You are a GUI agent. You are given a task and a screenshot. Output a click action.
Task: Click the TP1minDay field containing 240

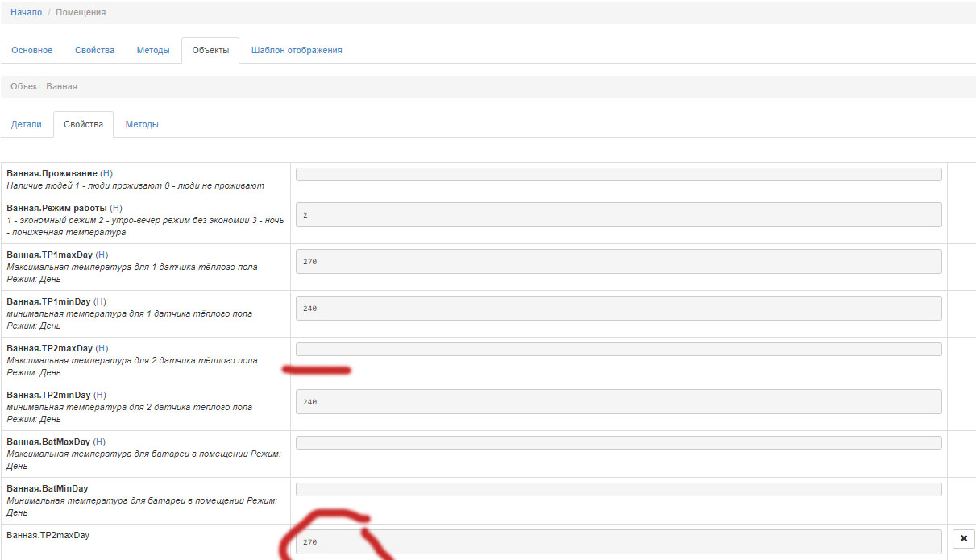(618, 308)
